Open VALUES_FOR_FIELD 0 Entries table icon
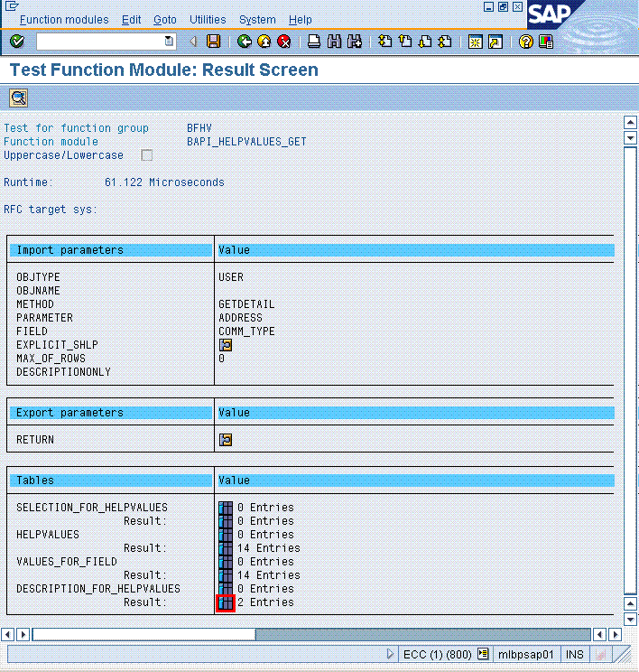The image size is (639, 672). coord(226,562)
